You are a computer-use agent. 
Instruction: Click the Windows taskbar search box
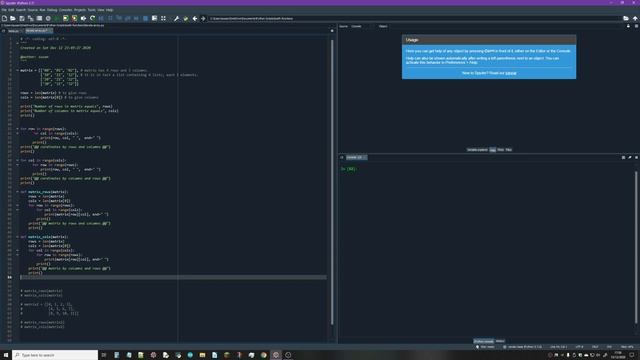55,355
